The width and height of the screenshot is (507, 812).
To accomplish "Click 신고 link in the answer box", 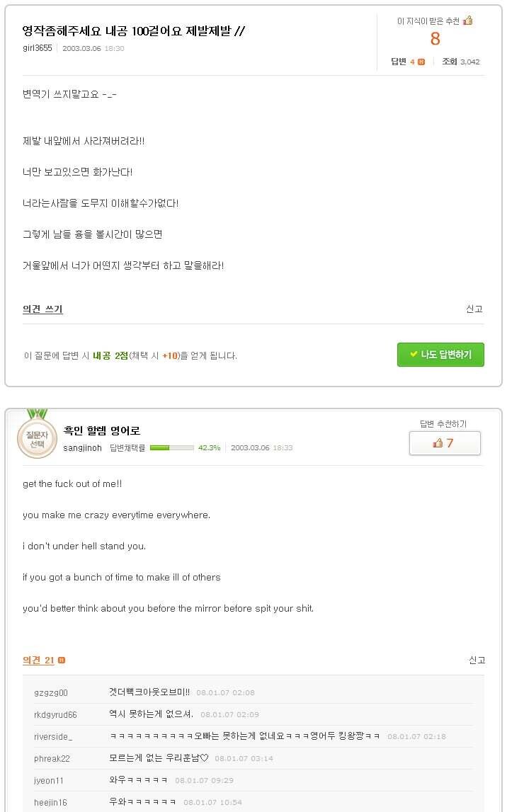I will [x=477, y=661].
